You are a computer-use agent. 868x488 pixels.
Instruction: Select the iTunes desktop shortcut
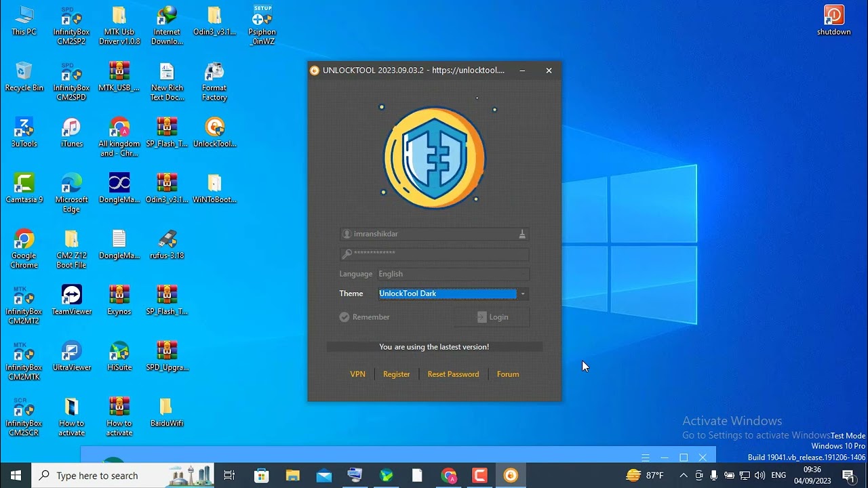pyautogui.click(x=71, y=132)
